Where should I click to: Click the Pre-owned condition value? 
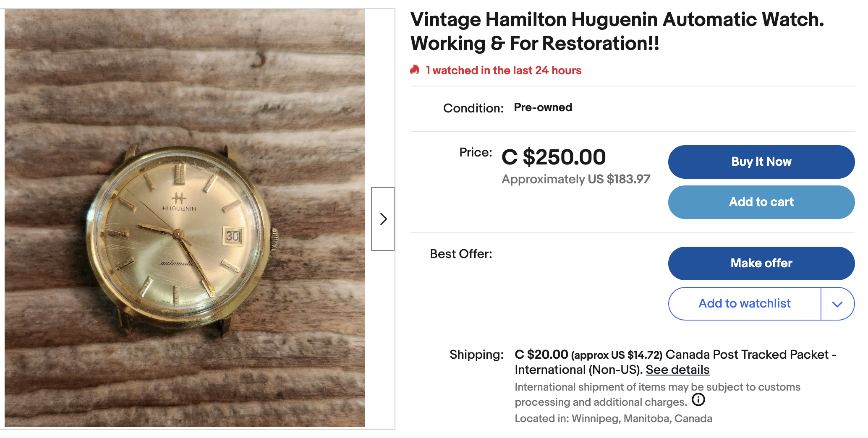click(x=543, y=108)
